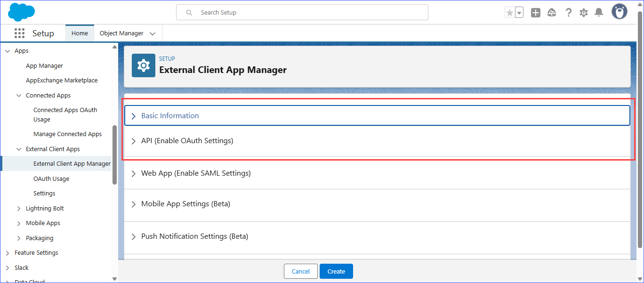Open the Setup gear menu
The image size is (644, 283).
(584, 13)
